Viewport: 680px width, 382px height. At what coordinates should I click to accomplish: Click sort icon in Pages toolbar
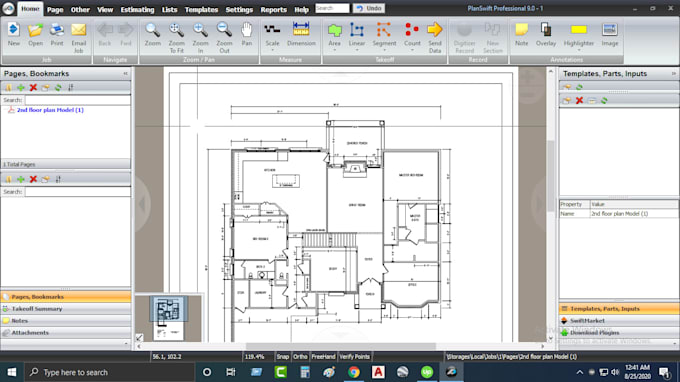pyautogui.click(x=70, y=88)
